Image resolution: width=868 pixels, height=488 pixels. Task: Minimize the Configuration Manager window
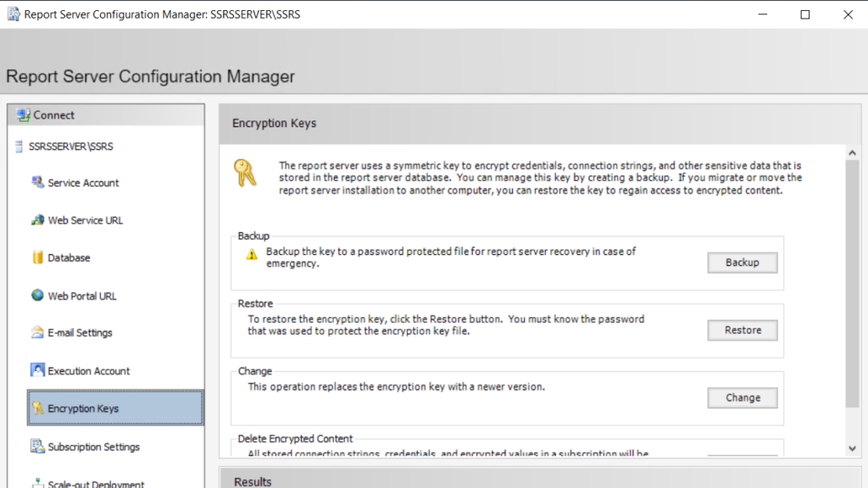763,14
